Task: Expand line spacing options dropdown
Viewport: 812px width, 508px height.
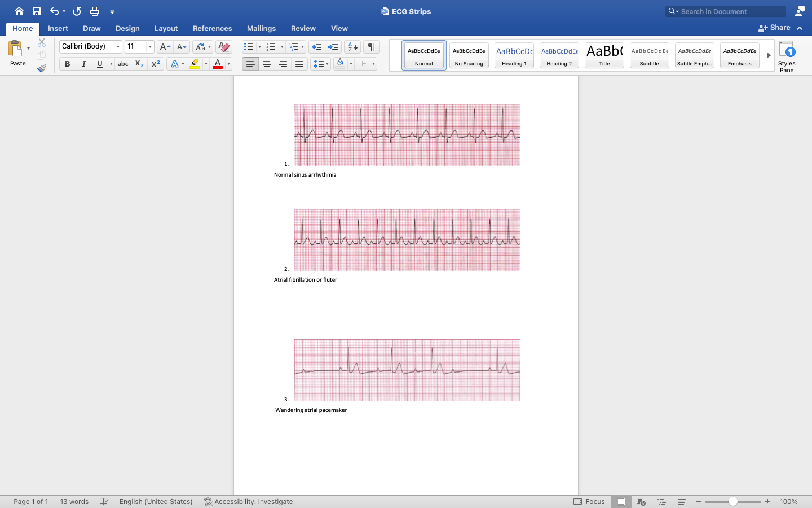Action: point(328,64)
